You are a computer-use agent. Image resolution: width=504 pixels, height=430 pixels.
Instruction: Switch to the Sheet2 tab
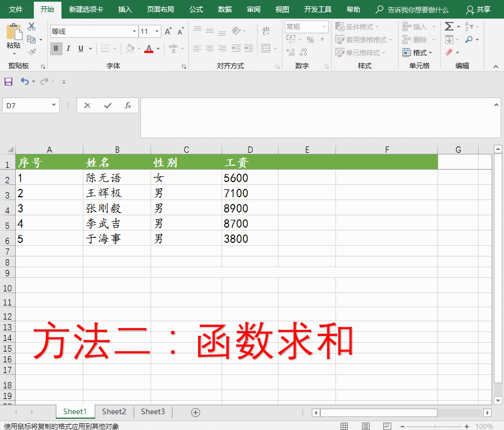tap(114, 411)
